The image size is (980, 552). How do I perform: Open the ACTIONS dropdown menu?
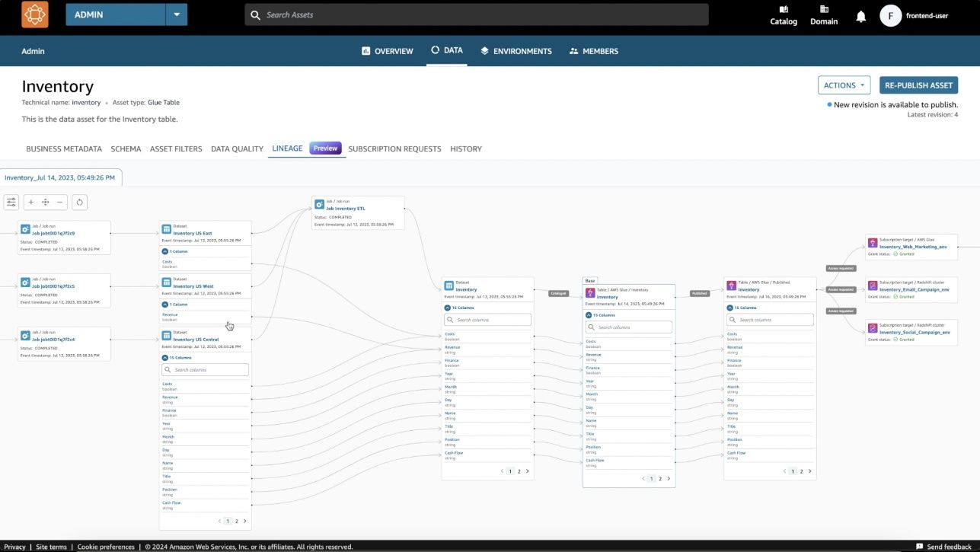(844, 85)
